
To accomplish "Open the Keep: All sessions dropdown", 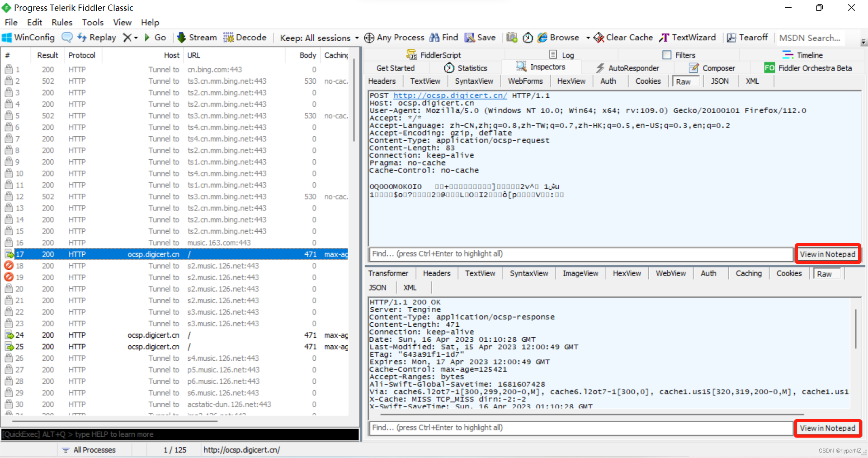I will click(319, 38).
